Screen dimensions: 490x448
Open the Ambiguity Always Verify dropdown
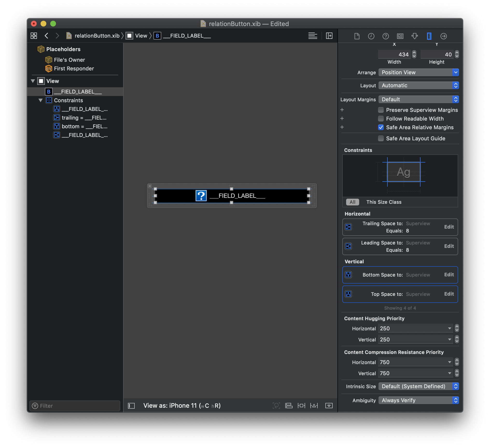(418, 400)
